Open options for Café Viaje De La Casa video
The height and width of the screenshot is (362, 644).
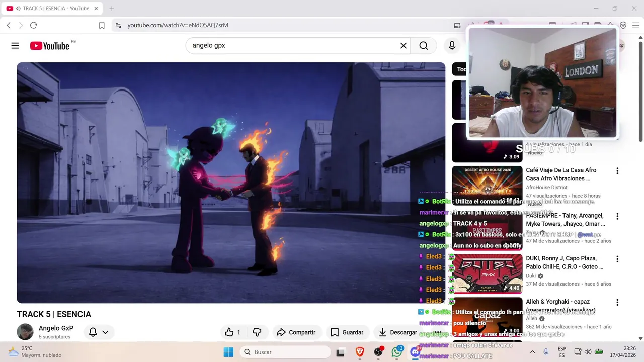[x=617, y=171]
